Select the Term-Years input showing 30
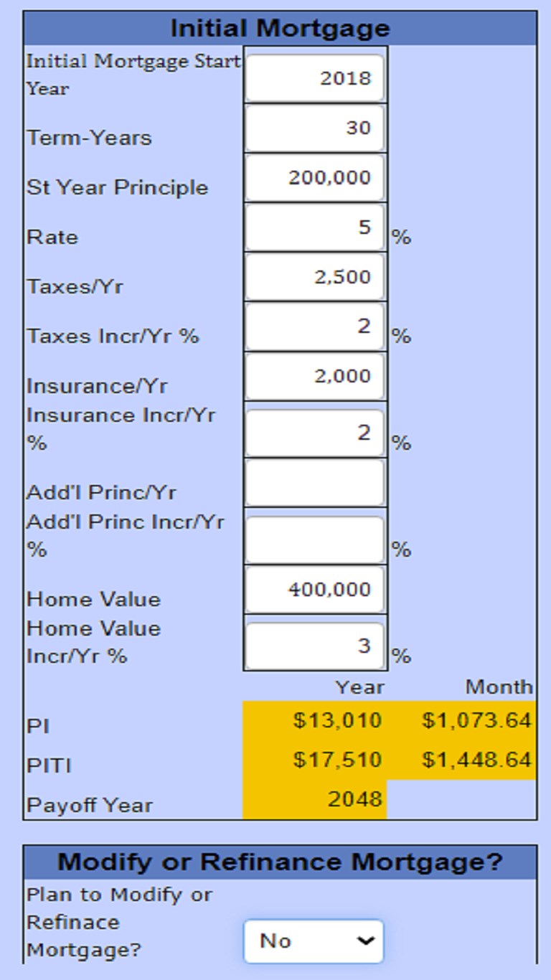The image size is (551, 980). point(315,128)
